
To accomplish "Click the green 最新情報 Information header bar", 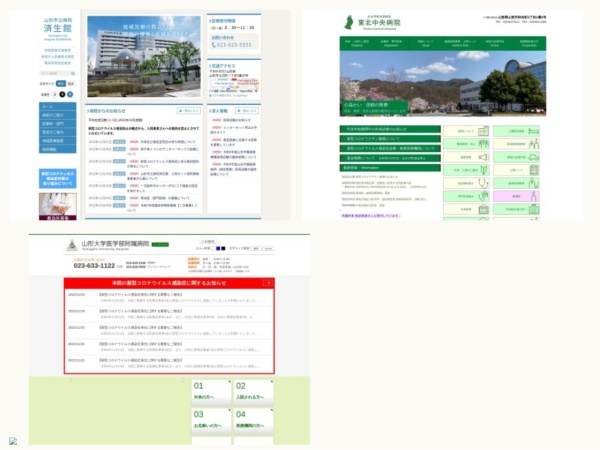I will [x=390, y=168].
